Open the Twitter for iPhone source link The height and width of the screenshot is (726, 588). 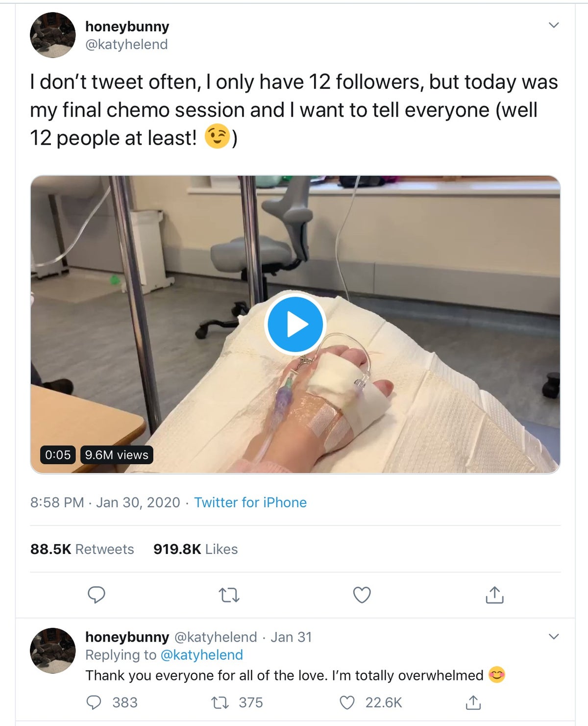[250, 502]
